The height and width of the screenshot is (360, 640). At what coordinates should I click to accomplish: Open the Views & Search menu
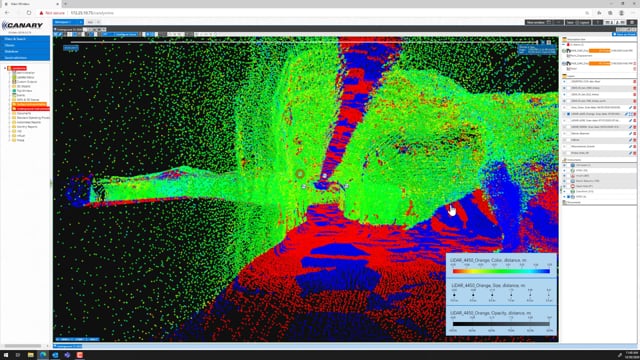coord(25,39)
